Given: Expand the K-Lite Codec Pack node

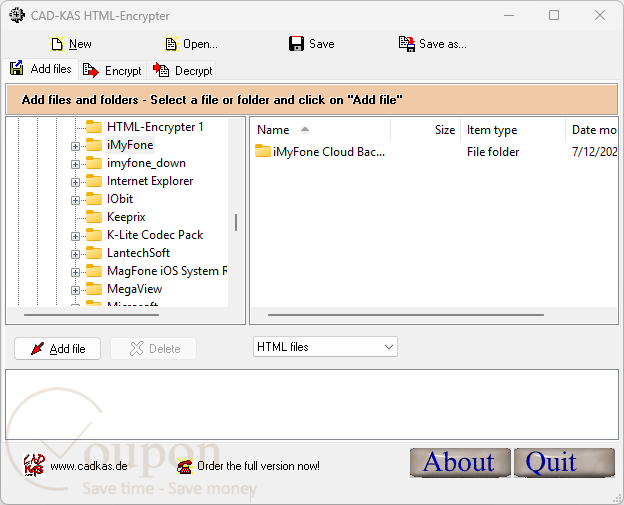Looking at the screenshot, I should pos(75,236).
